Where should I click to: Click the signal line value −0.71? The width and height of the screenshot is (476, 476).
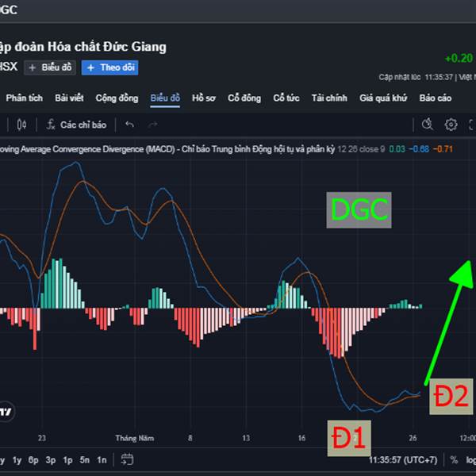pyautogui.click(x=443, y=149)
